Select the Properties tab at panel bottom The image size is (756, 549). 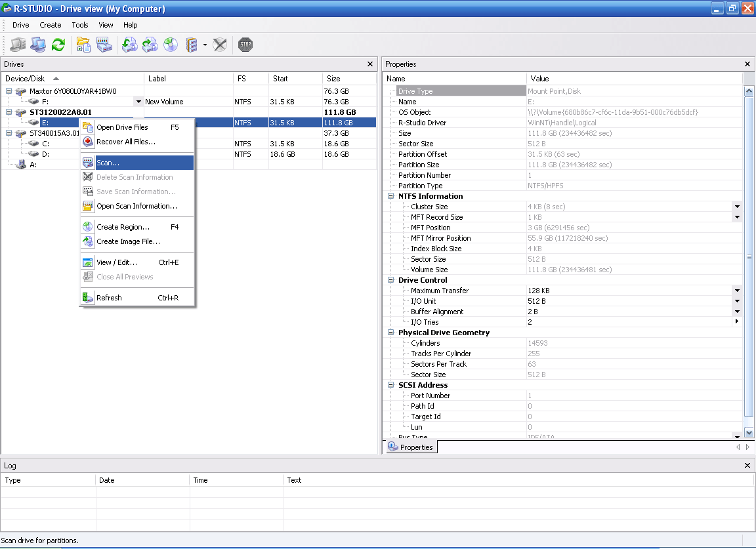(411, 447)
